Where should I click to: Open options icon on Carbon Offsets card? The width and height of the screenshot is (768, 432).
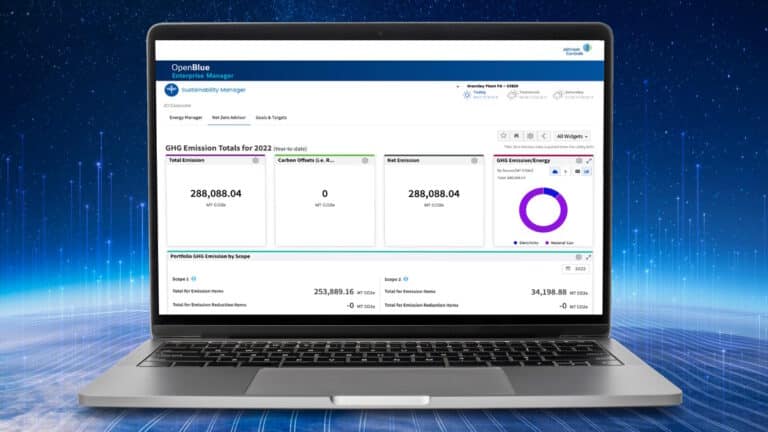pyautogui.click(x=365, y=161)
